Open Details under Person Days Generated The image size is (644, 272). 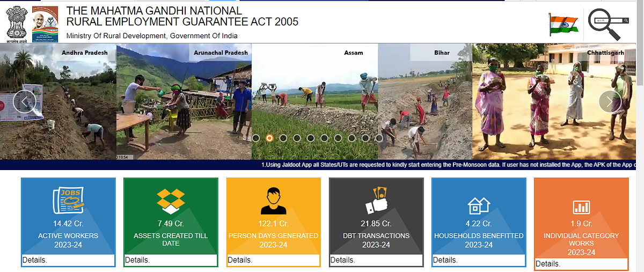(x=240, y=260)
